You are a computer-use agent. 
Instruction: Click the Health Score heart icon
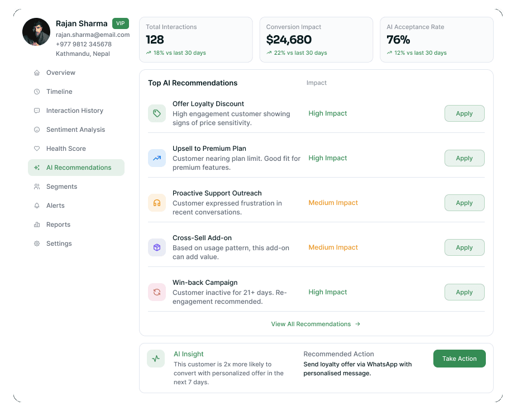[37, 149]
